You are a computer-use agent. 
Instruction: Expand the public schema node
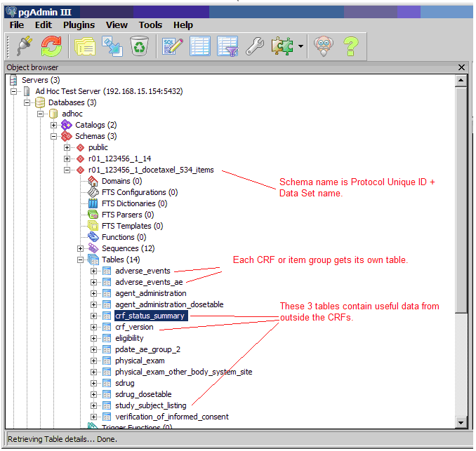[67, 147]
